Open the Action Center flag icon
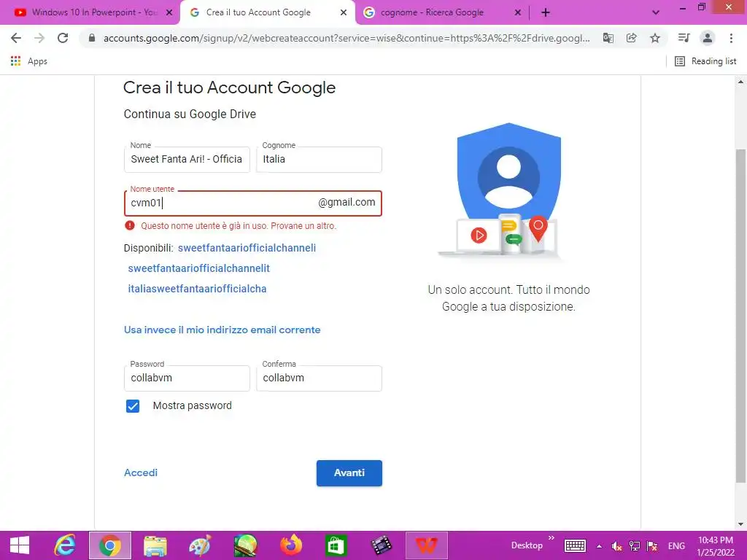 pos(652,546)
